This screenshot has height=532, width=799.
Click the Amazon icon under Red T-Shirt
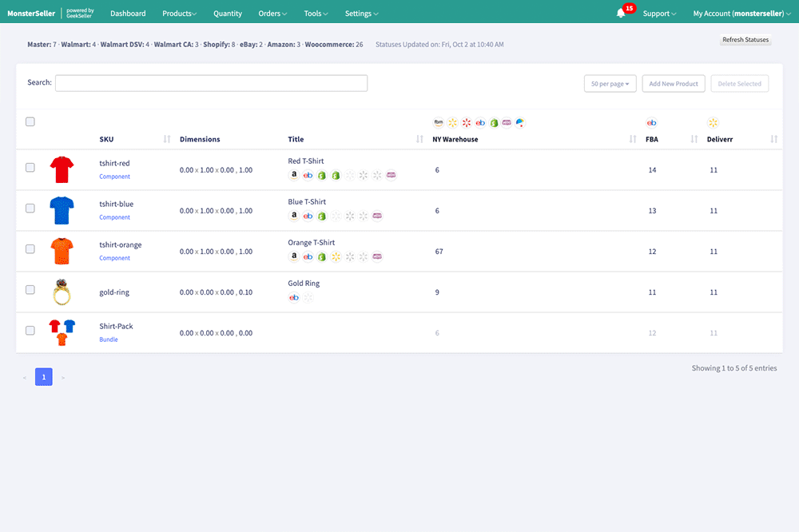[x=294, y=175]
